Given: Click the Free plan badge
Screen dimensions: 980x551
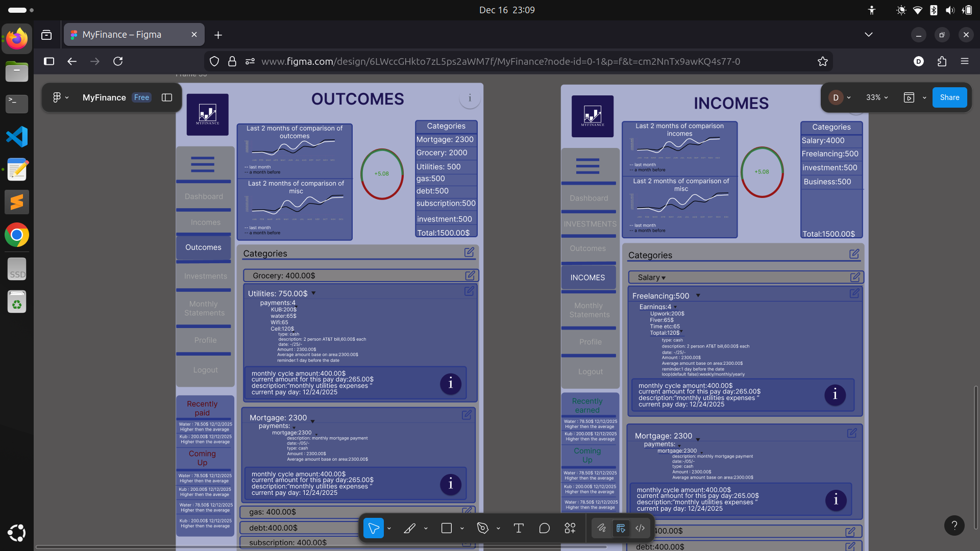Looking at the screenshot, I should click(141, 97).
